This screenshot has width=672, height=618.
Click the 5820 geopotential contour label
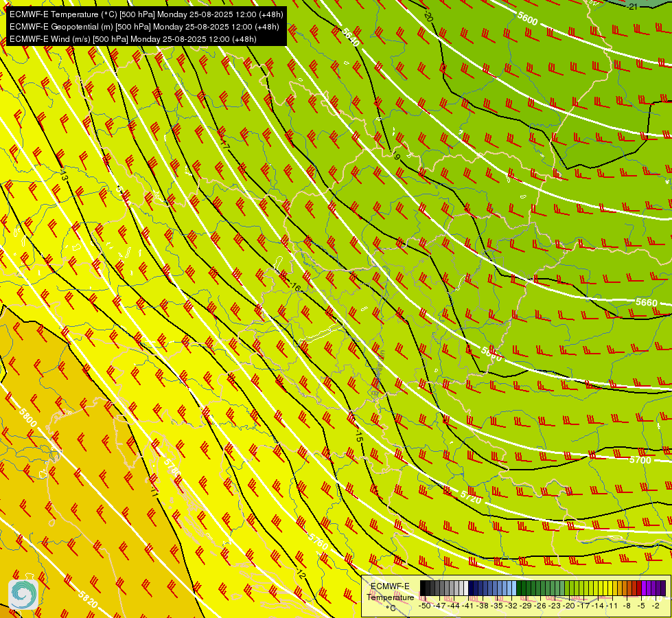(89, 599)
